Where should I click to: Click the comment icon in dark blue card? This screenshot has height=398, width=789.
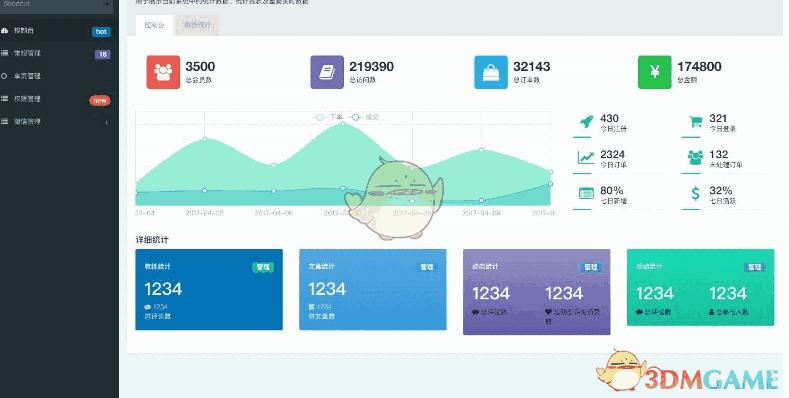pos(147,306)
